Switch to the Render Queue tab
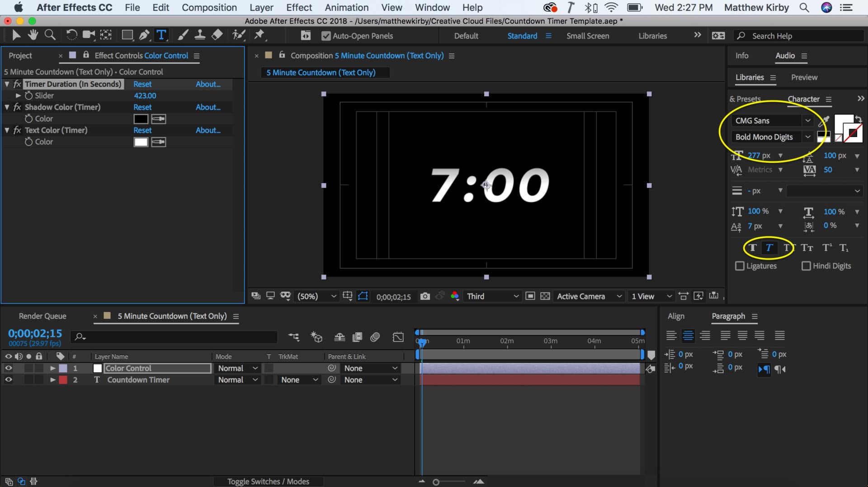The height and width of the screenshot is (487, 868). pyautogui.click(x=42, y=316)
